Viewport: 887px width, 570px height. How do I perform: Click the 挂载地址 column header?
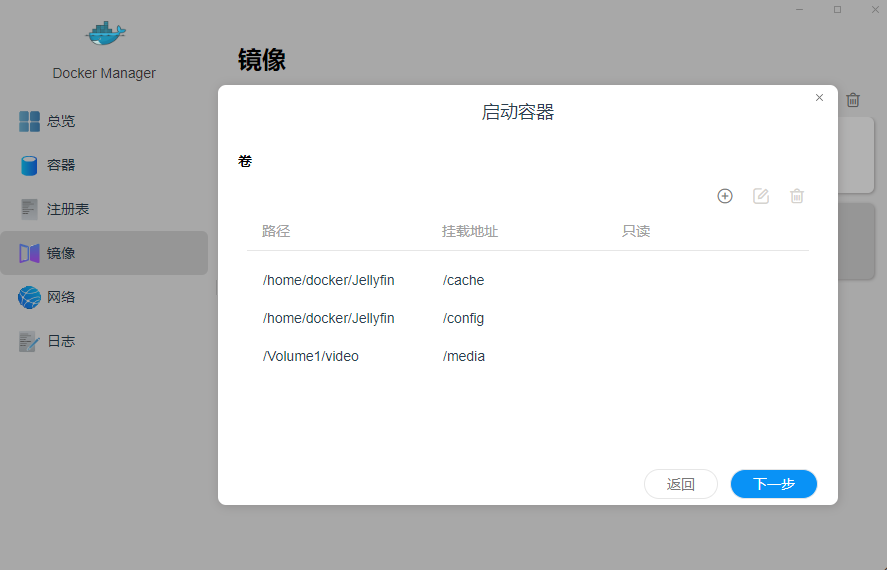point(470,231)
